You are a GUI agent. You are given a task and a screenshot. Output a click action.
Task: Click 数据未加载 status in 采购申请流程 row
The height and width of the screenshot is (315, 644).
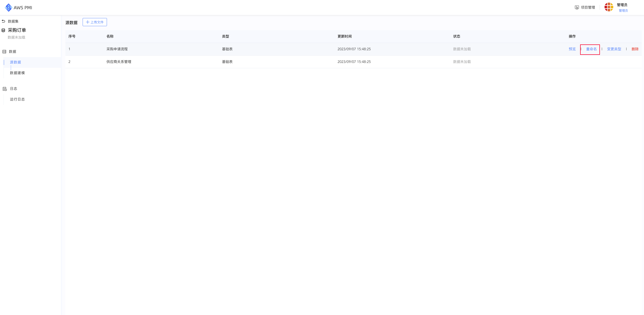[462, 49]
